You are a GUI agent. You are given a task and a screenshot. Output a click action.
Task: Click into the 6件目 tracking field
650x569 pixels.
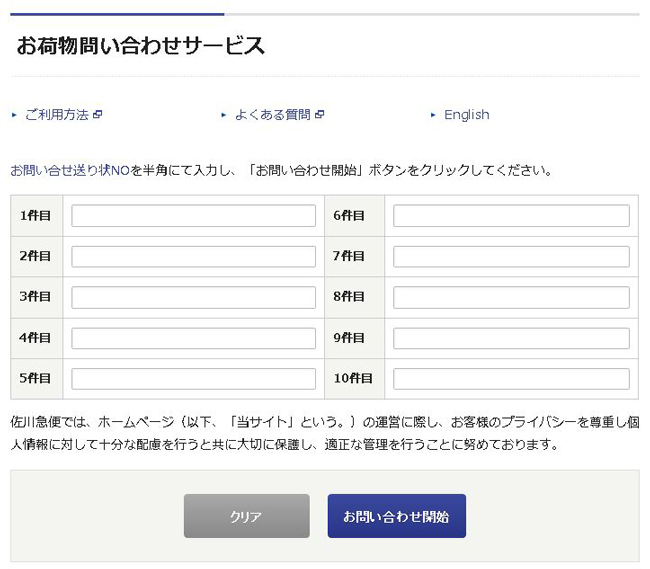(x=511, y=216)
